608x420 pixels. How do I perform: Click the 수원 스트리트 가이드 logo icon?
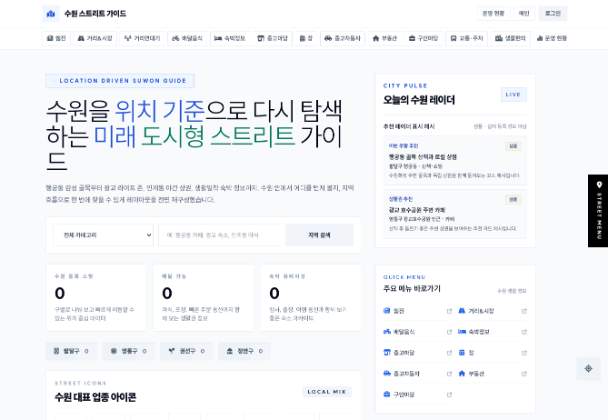51,14
